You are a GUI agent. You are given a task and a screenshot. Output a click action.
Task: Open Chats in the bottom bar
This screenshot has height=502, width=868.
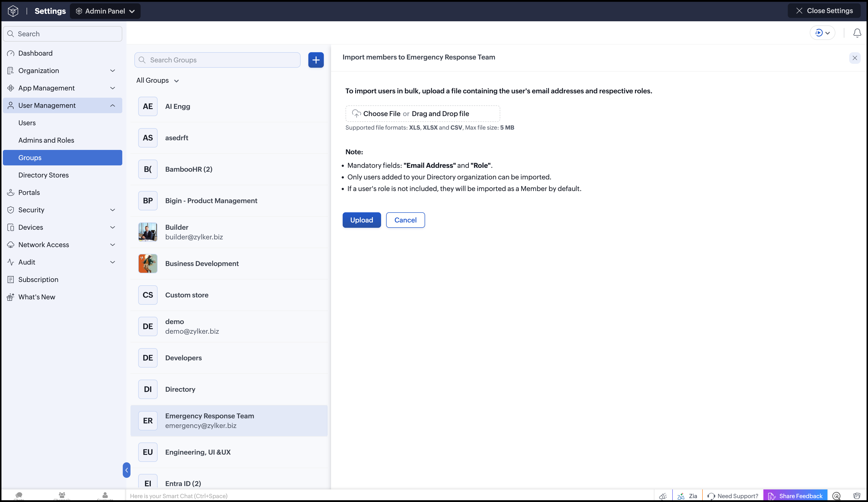[x=19, y=496]
